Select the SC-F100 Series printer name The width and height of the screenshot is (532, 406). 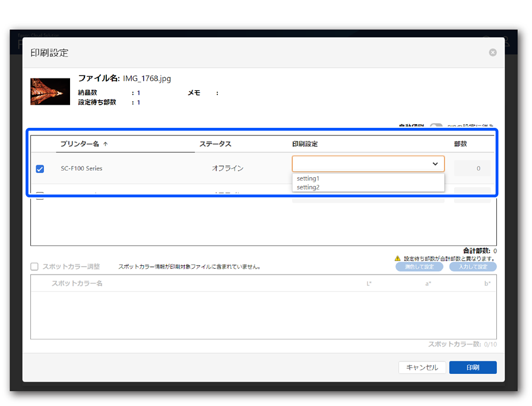coord(81,169)
